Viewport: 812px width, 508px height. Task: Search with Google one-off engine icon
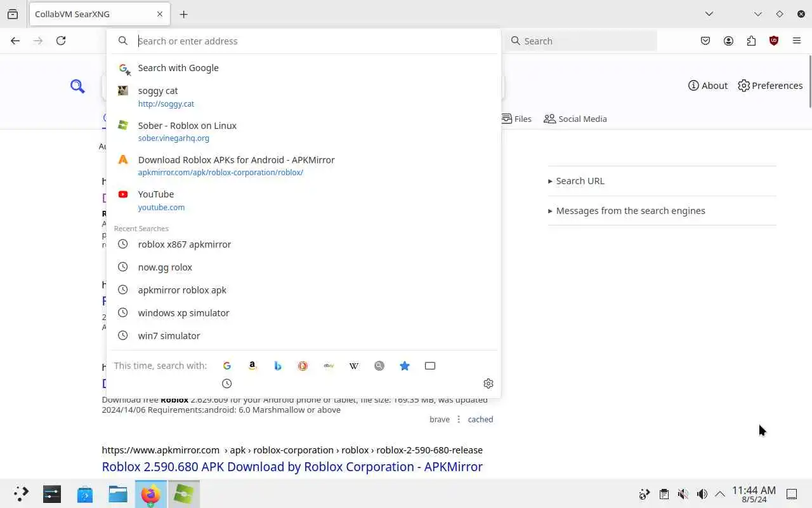tap(227, 366)
